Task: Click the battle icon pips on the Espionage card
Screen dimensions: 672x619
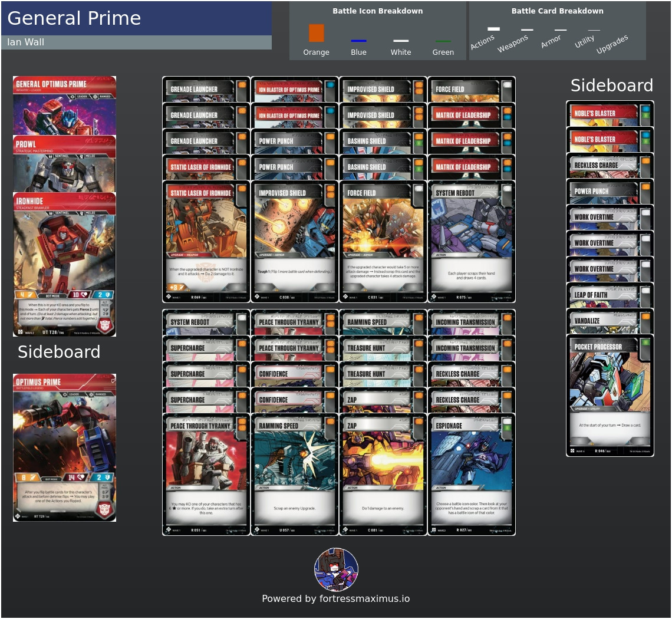Action: coord(507,425)
